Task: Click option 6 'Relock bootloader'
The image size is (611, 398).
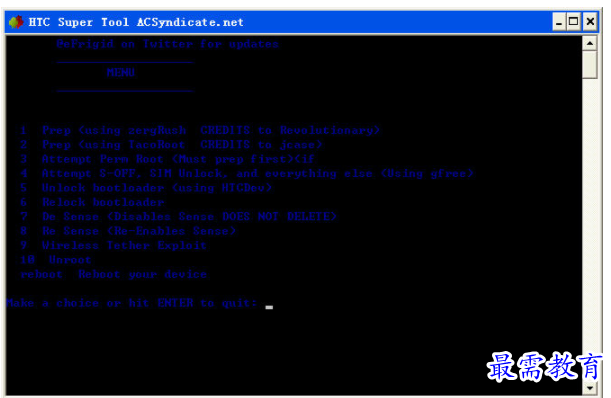Action: click(x=92, y=202)
